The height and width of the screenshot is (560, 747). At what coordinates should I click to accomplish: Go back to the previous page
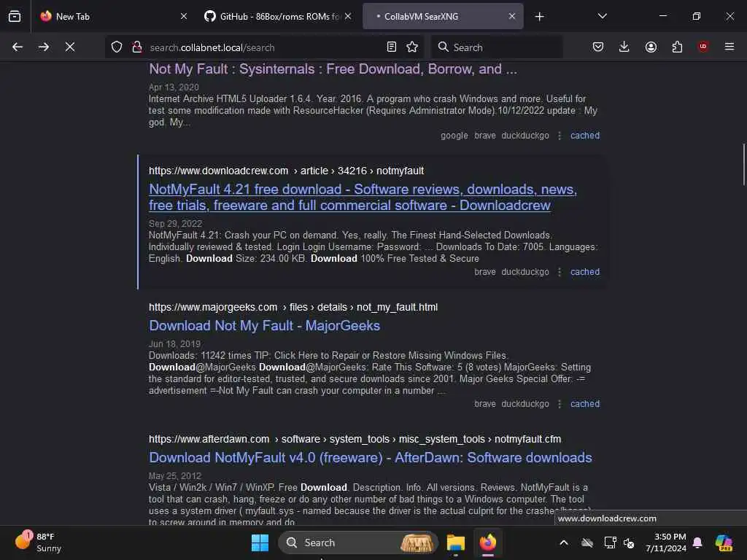[18, 47]
